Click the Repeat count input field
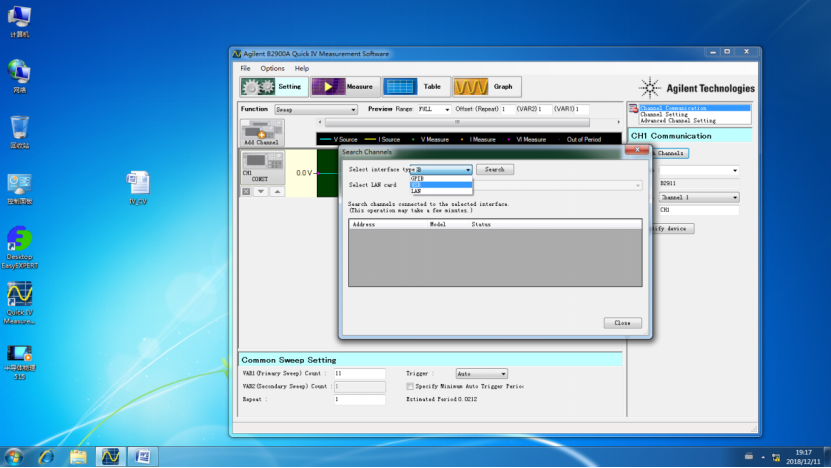The width and height of the screenshot is (831, 468). point(359,399)
